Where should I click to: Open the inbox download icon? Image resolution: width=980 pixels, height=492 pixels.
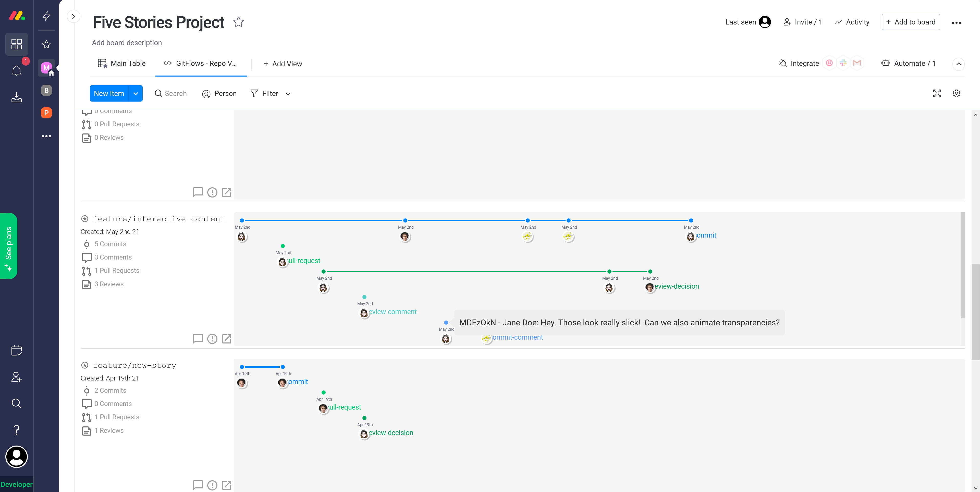click(16, 97)
